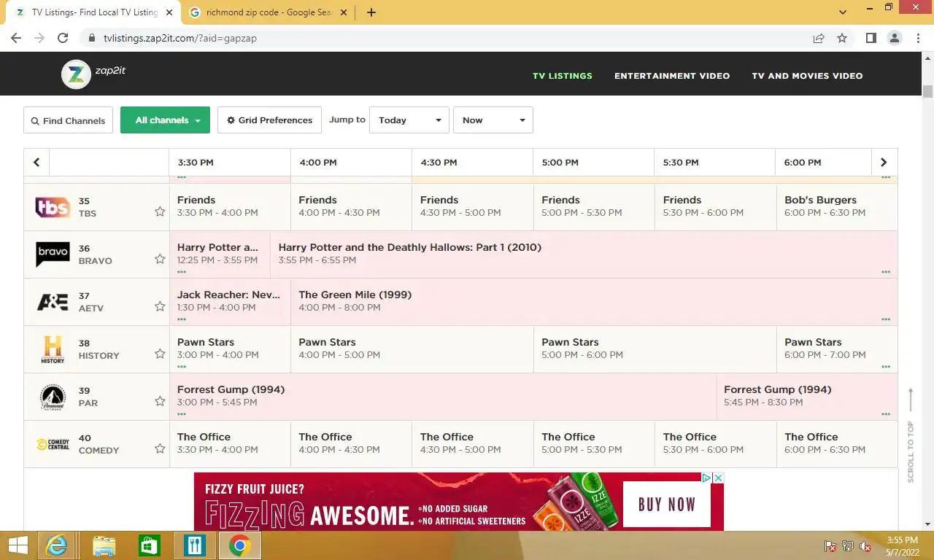Bookmark this page with star icon
Screen dimensions: 934x560
pos(842,38)
